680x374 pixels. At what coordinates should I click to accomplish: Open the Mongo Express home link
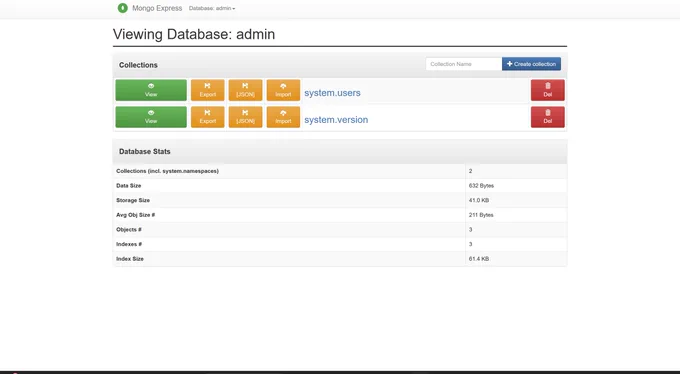tap(157, 8)
